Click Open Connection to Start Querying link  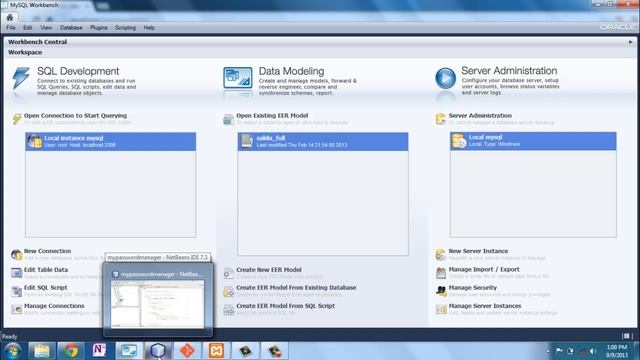[x=76, y=116]
